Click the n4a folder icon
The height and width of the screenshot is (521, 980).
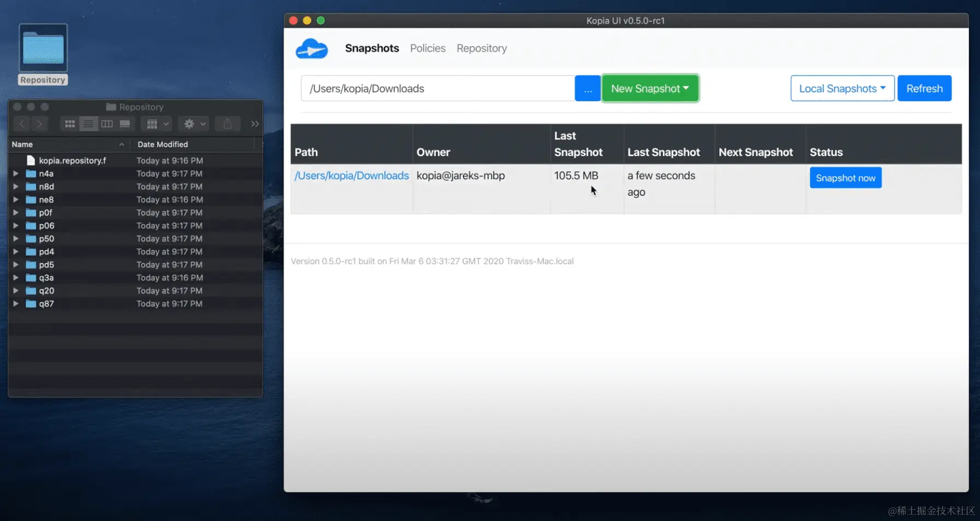31,173
